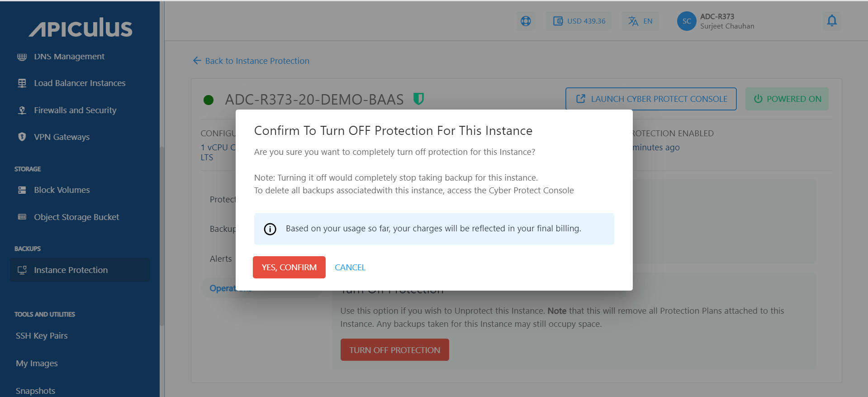Open the notification bell icon
Image resolution: width=868 pixels, height=397 pixels.
coord(831,21)
